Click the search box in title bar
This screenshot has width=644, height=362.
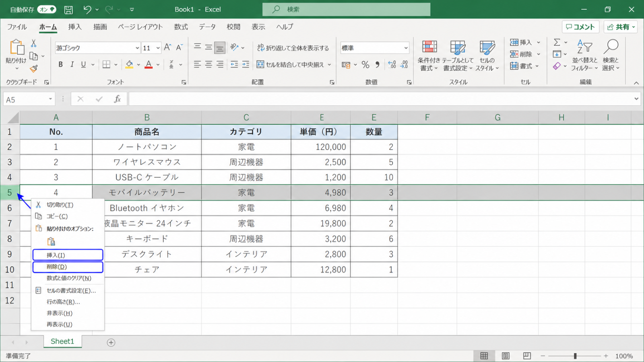[346, 9]
